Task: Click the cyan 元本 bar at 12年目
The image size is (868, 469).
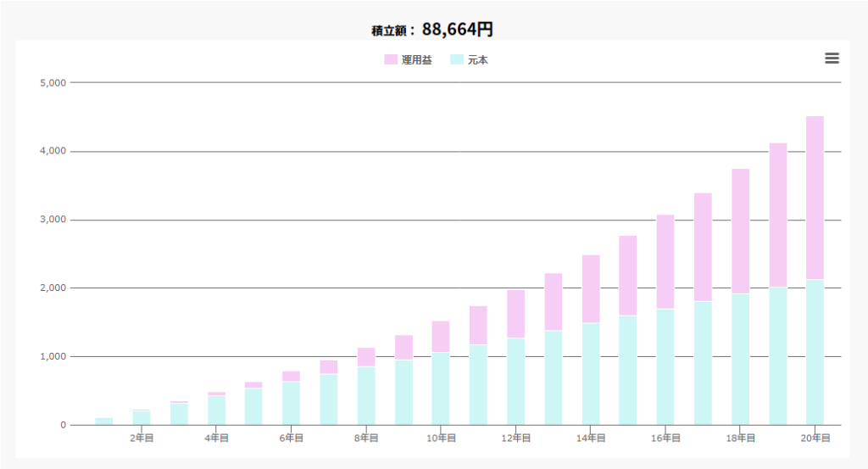Action: 515,382
